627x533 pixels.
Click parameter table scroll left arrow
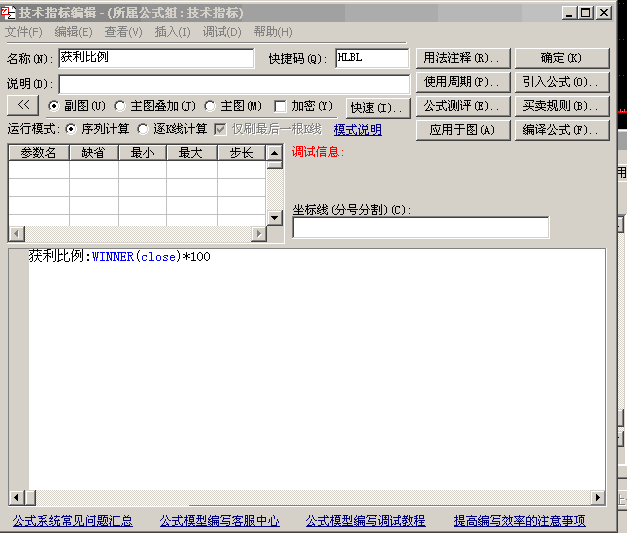click(x=16, y=234)
